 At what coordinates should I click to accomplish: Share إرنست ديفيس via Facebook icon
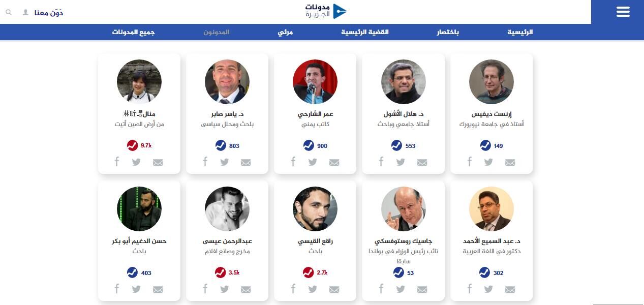coord(469,162)
